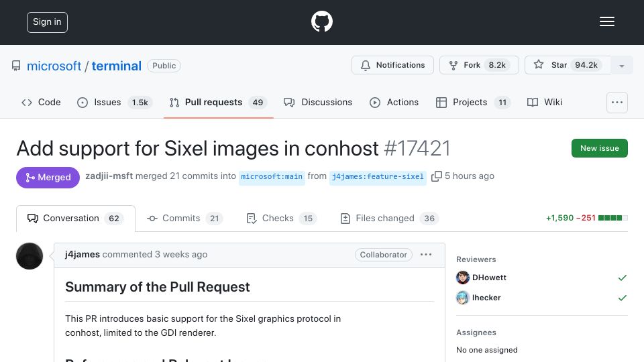Image resolution: width=644 pixels, height=362 pixels.
Task: Click lhecker's approval checkmark
Action: coord(623,298)
